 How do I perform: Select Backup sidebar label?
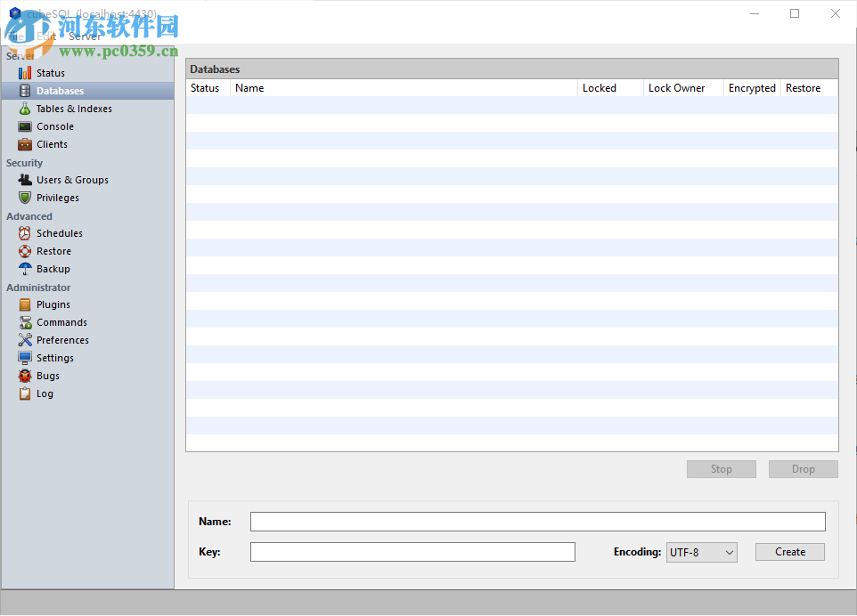(53, 269)
